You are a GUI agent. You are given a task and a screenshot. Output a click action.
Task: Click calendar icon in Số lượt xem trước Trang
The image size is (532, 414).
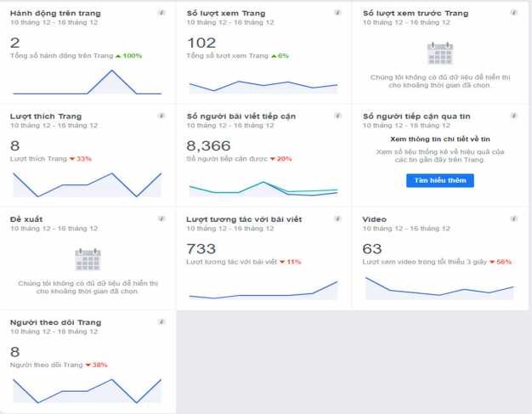coord(439,54)
